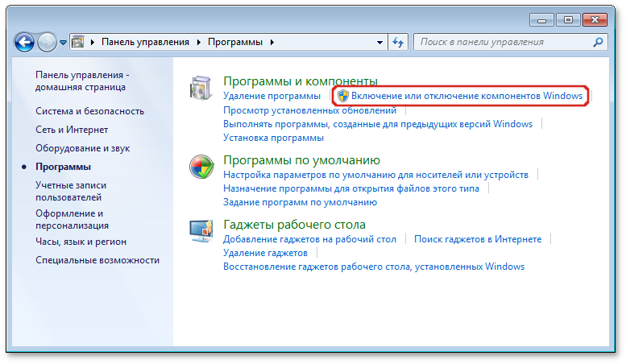Click Панель управления in the address bar

[x=145, y=42]
